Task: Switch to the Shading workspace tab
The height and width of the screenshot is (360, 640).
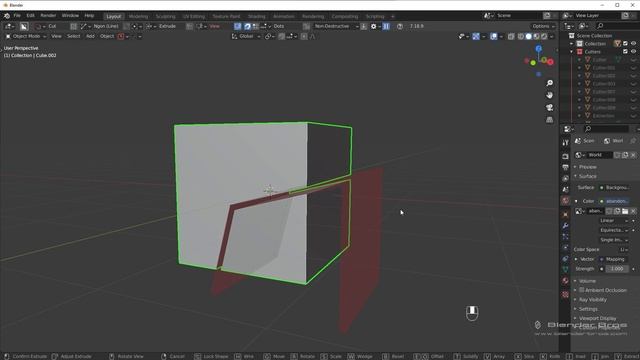Action: [x=257, y=16]
